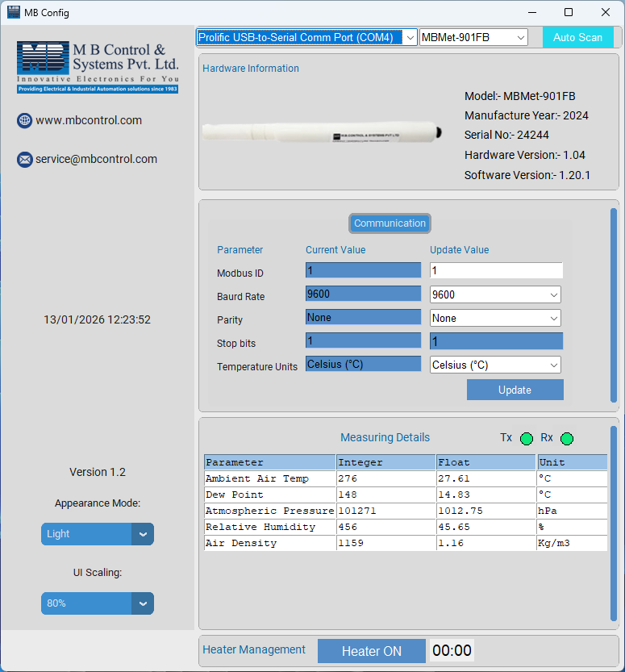Open the Appearance Mode Light dropdown
The image size is (625, 672).
pos(97,534)
